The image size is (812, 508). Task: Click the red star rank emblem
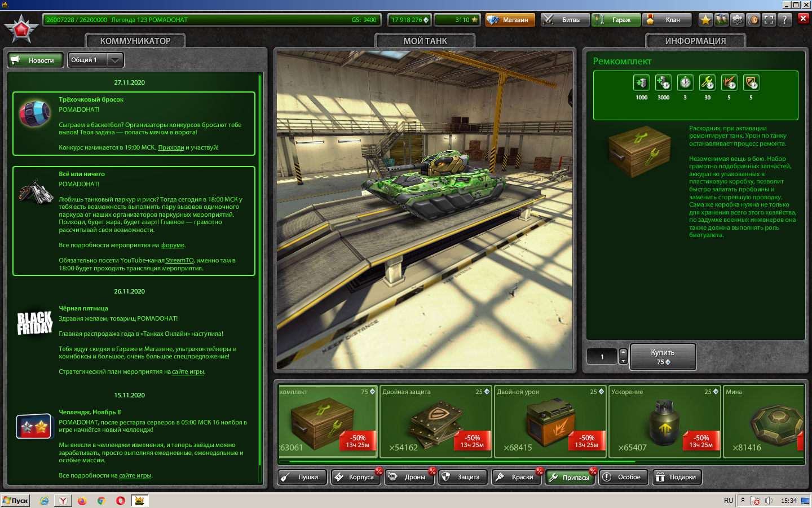(21, 29)
